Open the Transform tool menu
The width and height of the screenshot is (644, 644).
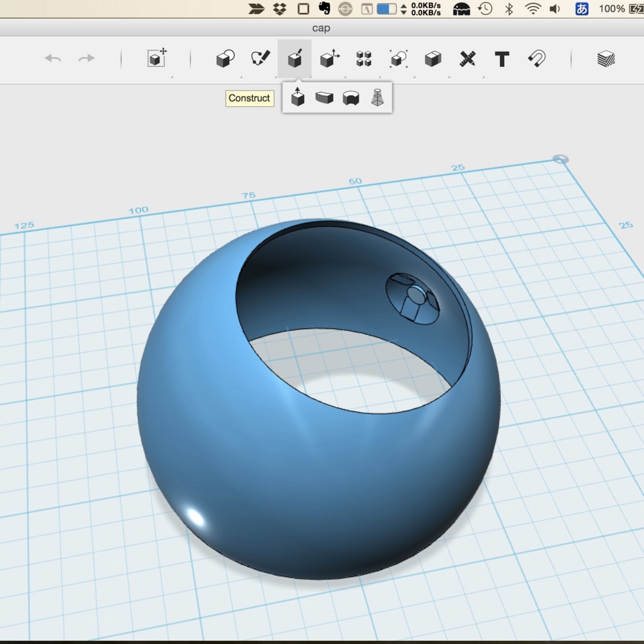pos(156,58)
